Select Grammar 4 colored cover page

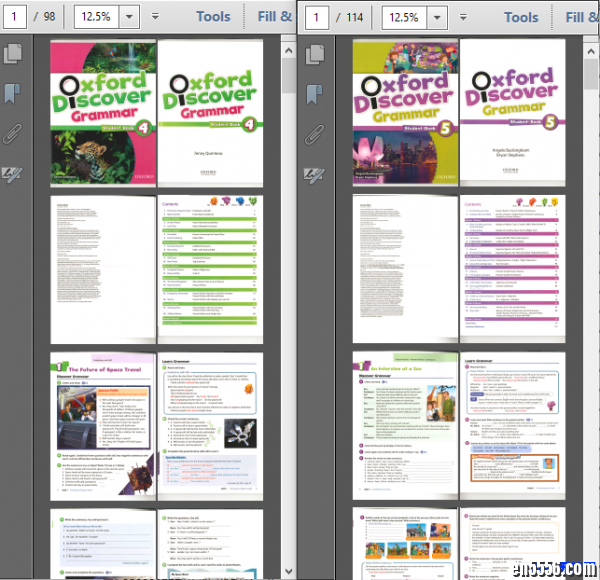pos(103,114)
